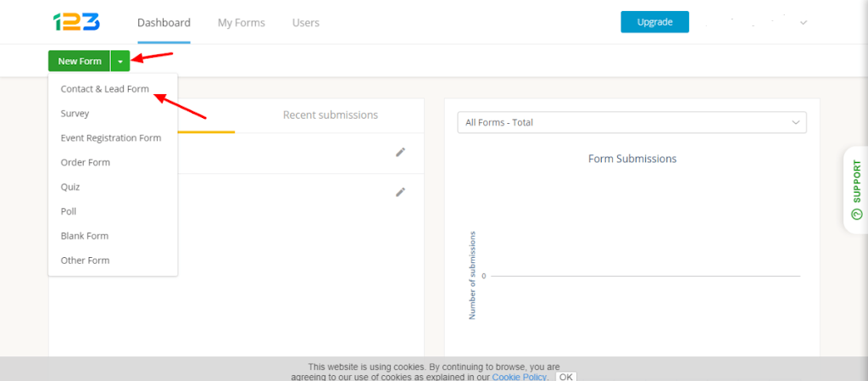Click the blue Upgrade button

pos(655,22)
